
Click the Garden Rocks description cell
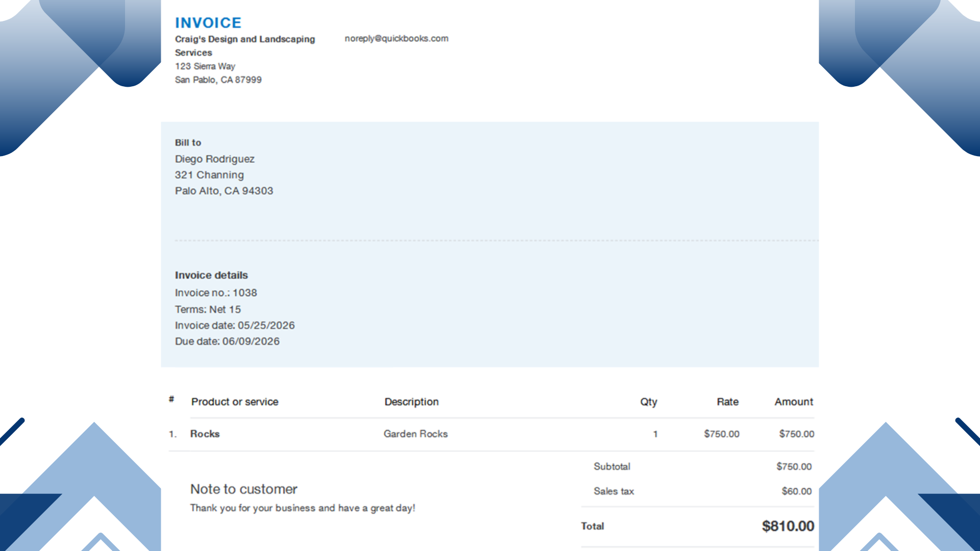[x=415, y=434]
